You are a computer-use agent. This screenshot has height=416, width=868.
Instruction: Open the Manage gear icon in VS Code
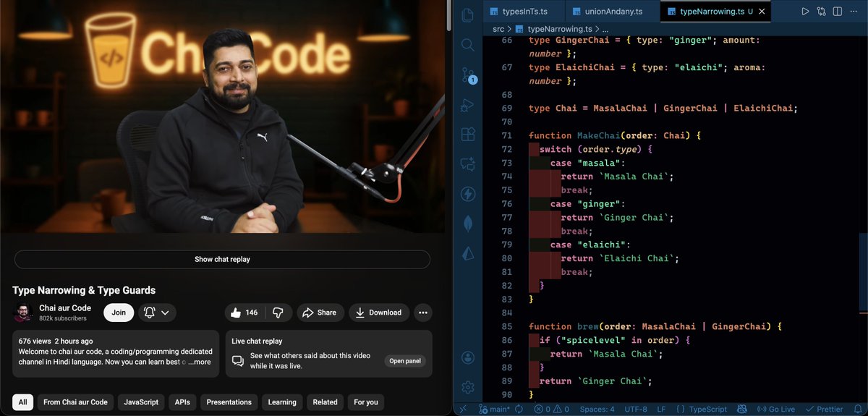pyautogui.click(x=468, y=387)
